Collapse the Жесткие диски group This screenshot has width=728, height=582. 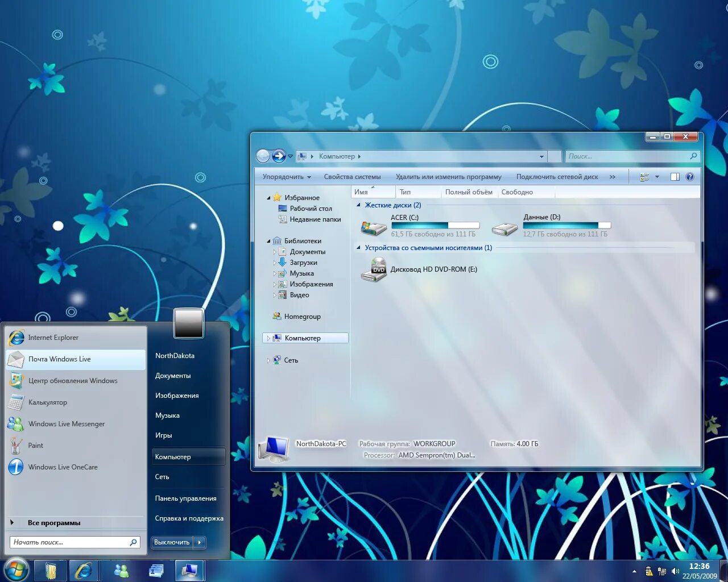pos(358,205)
